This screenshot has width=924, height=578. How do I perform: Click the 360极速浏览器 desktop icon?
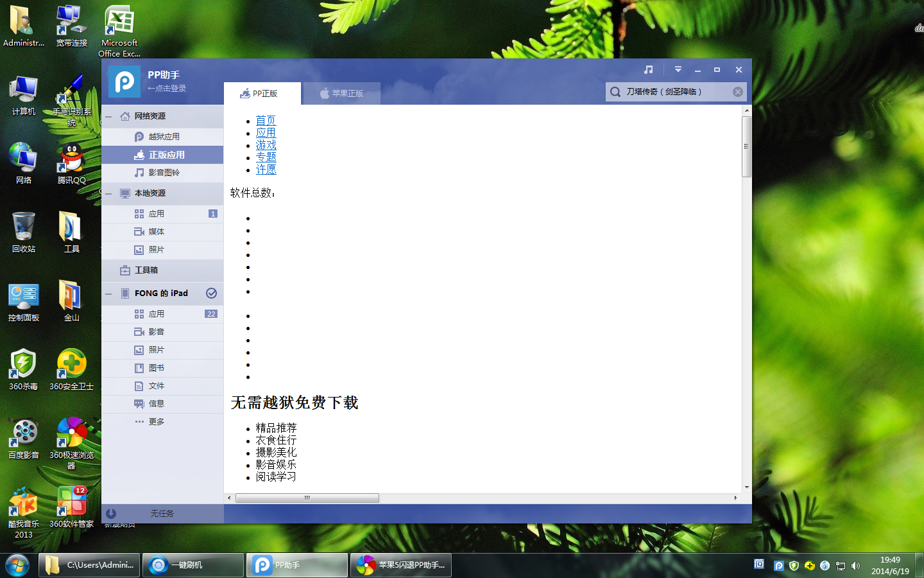72,443
